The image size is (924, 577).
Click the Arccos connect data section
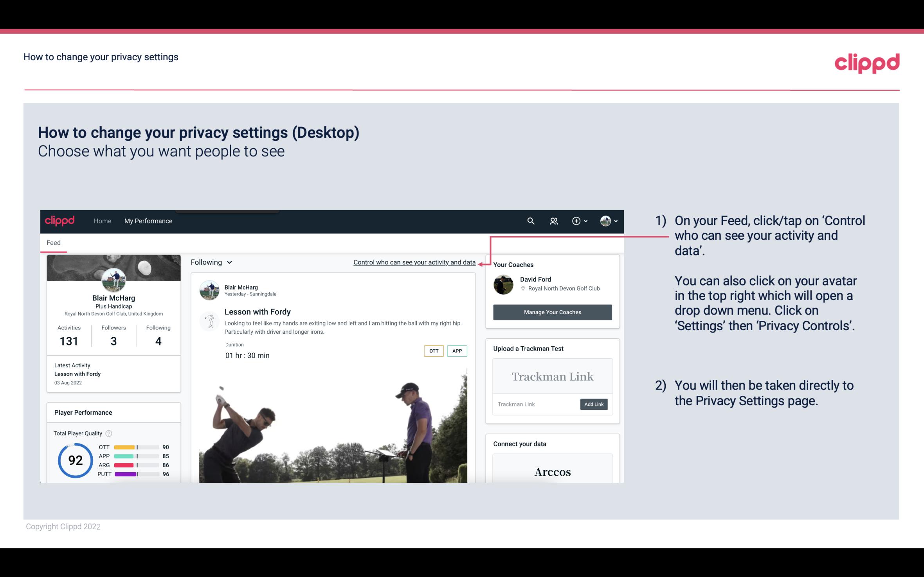click(x=552, y=471)
